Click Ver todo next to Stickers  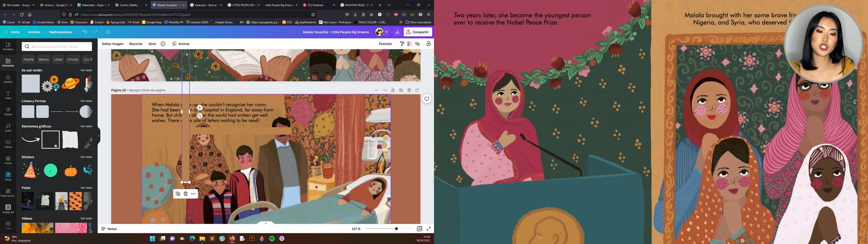tap(86, 157)
